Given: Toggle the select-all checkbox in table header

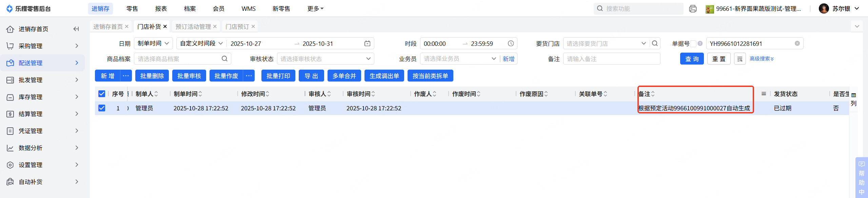Looking at the screenshot, I should tap(102, 94).
